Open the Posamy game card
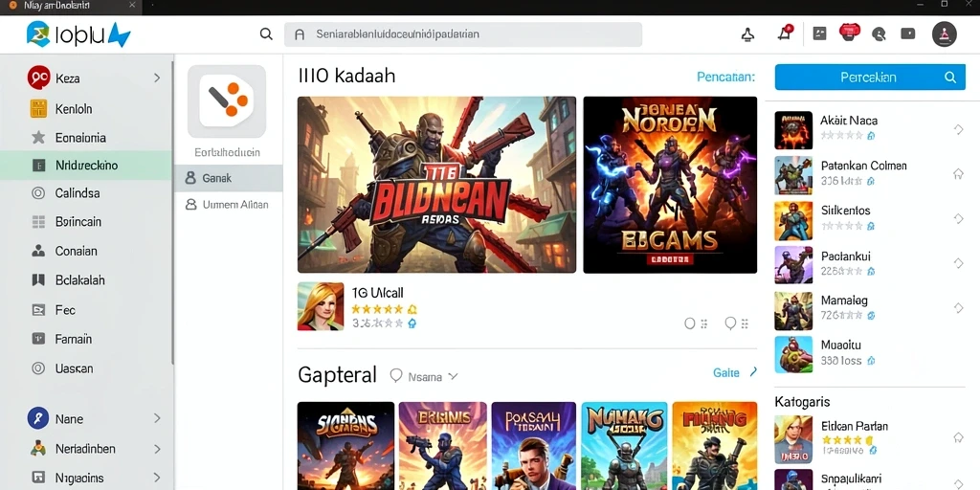Viewport: 980px width, 490px height. tap(534, 446)
